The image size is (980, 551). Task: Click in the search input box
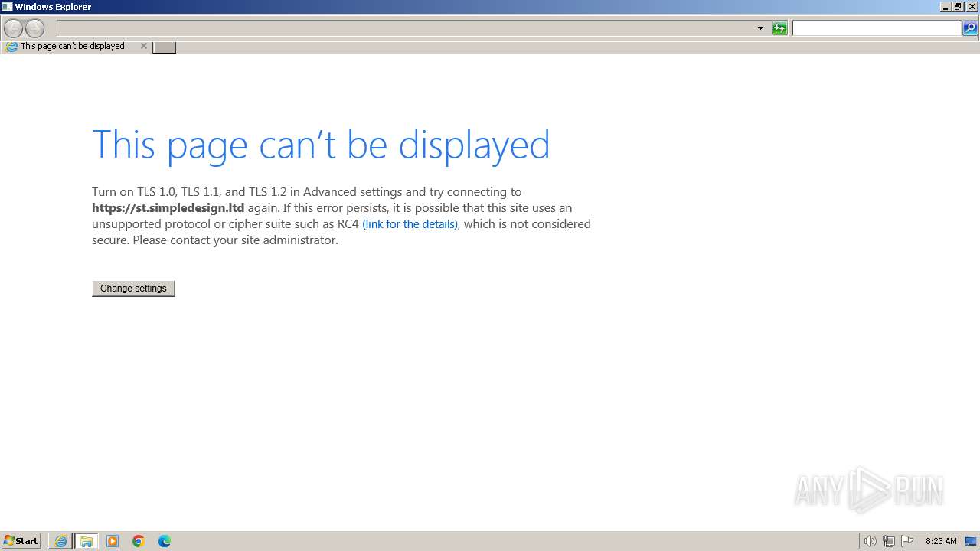click(877, 28)
